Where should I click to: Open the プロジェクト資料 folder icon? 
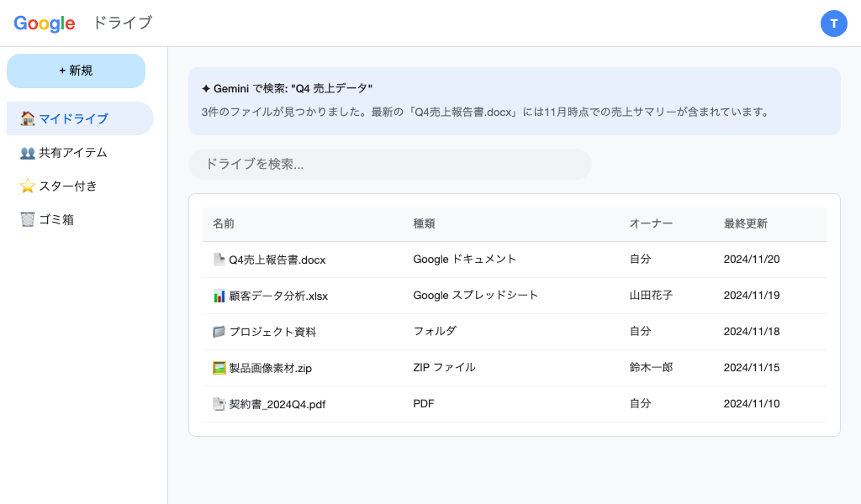(219, 331)
